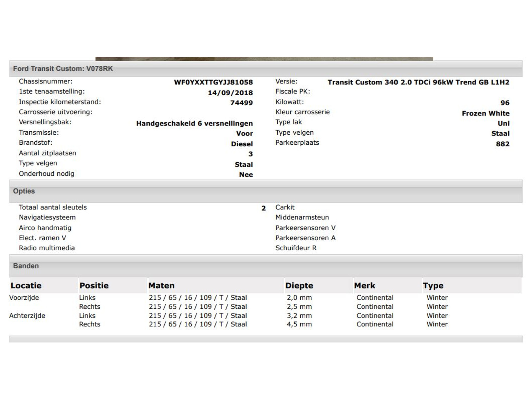532x399 pixels.
Task: Click the 4,5 mm tread depth cell
Action: (x=299, y=324)
